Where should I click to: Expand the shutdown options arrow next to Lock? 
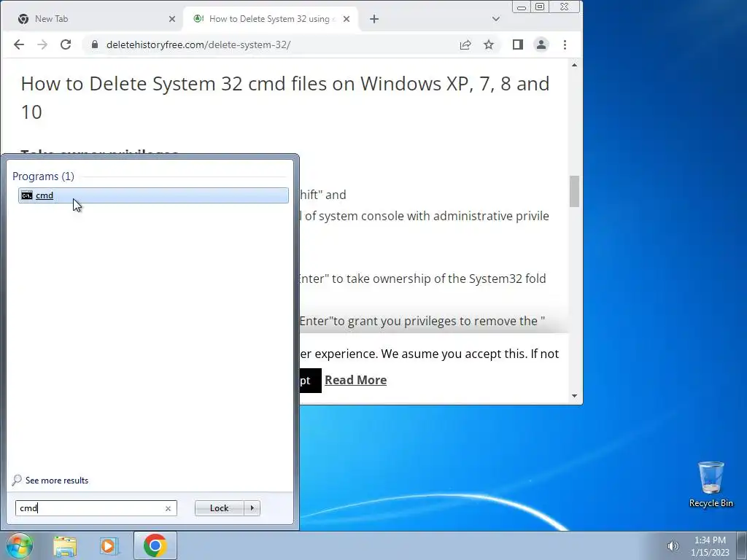[252, 508]
